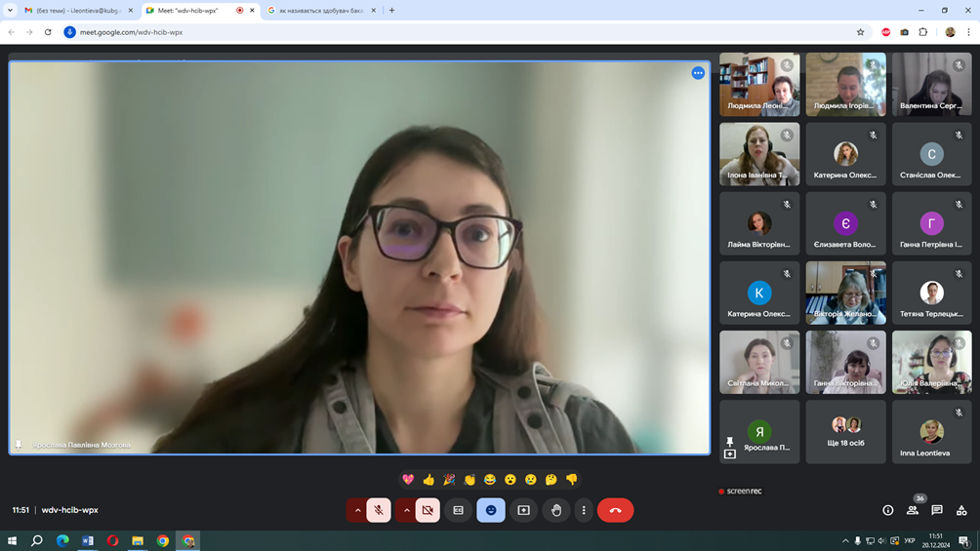Send the heart emoji reaction

tap(408, 480)
